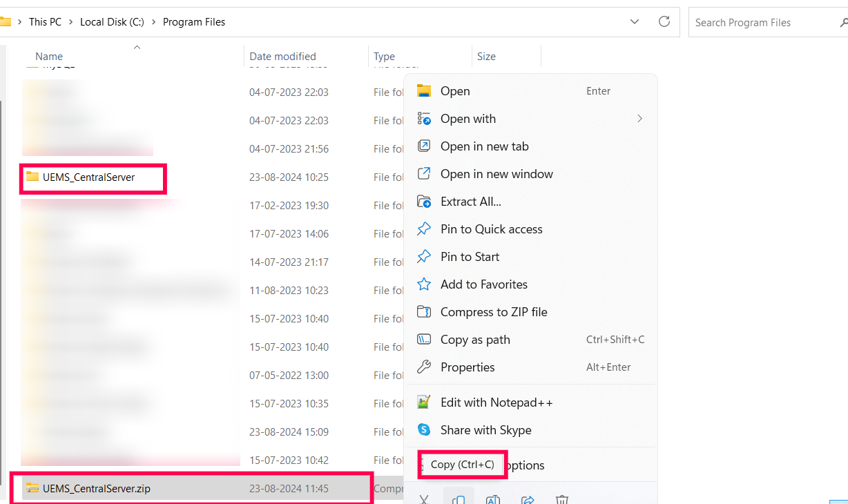The width and height of the screenshot is (848, 504).
Task: Click the Share with Skype icon
Action: pyautogui.click(x=424, y=431)
